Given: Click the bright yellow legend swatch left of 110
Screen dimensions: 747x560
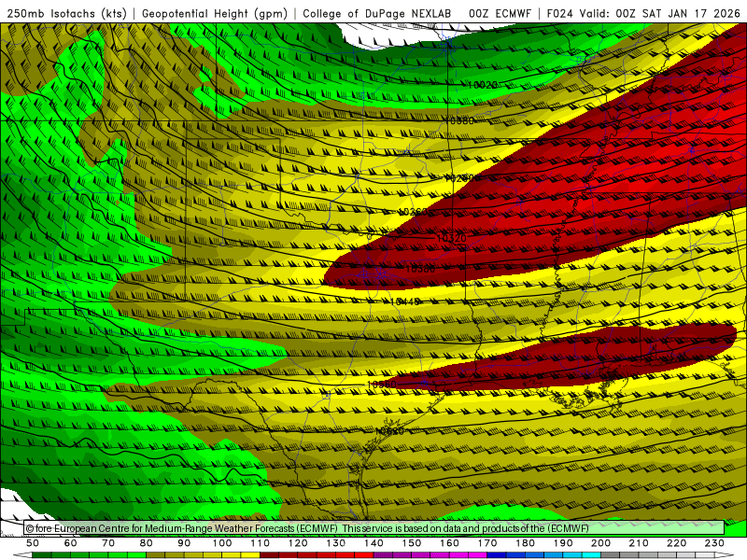Looking at the screenshot, I should click(x=250, y=555).
